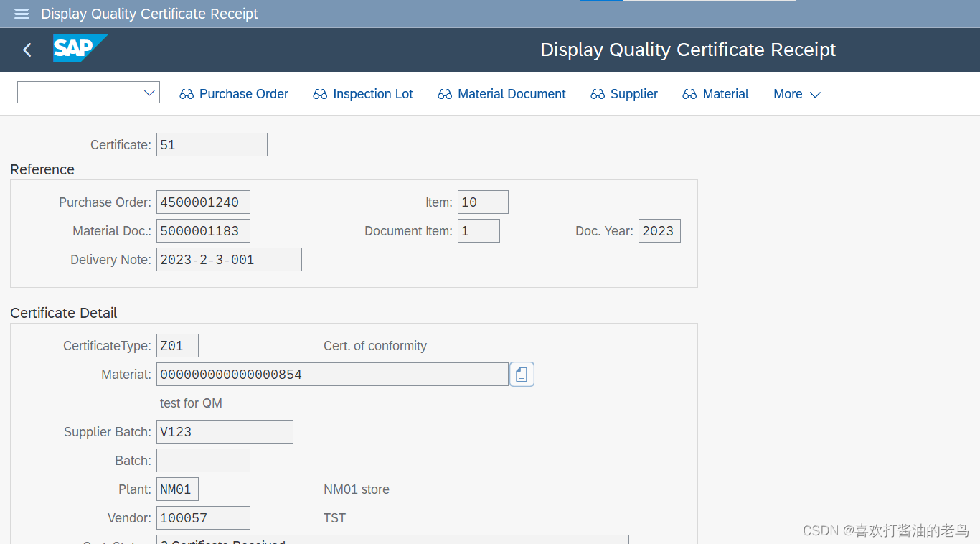Click the Vendor field showing 100057

(x=203, y=517)
